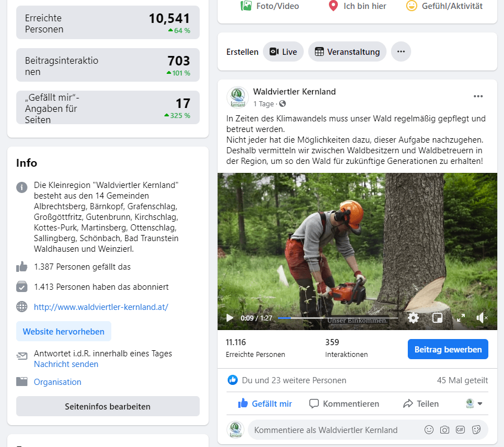Add a sticker to the comment
This screenshot has width=504, height=447.
[x=477, y=430]
